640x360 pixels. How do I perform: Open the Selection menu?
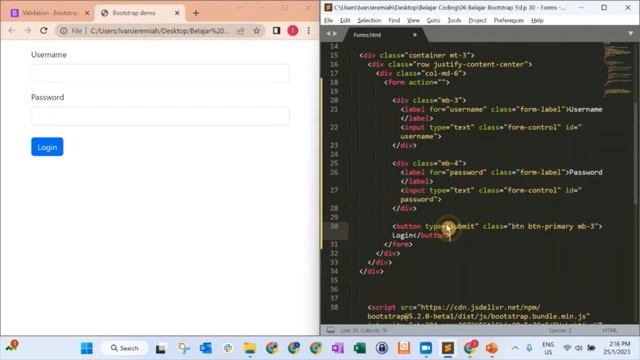(369, 20)
